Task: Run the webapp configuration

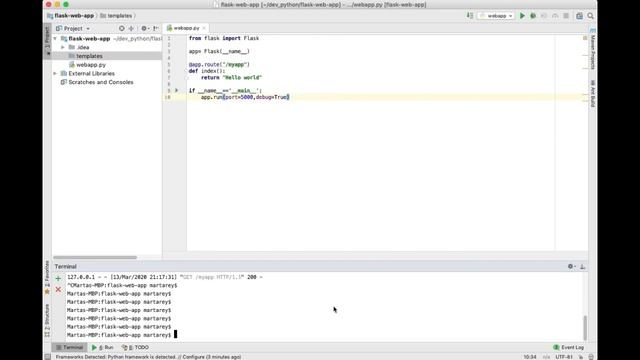Action: pos(522,16)
